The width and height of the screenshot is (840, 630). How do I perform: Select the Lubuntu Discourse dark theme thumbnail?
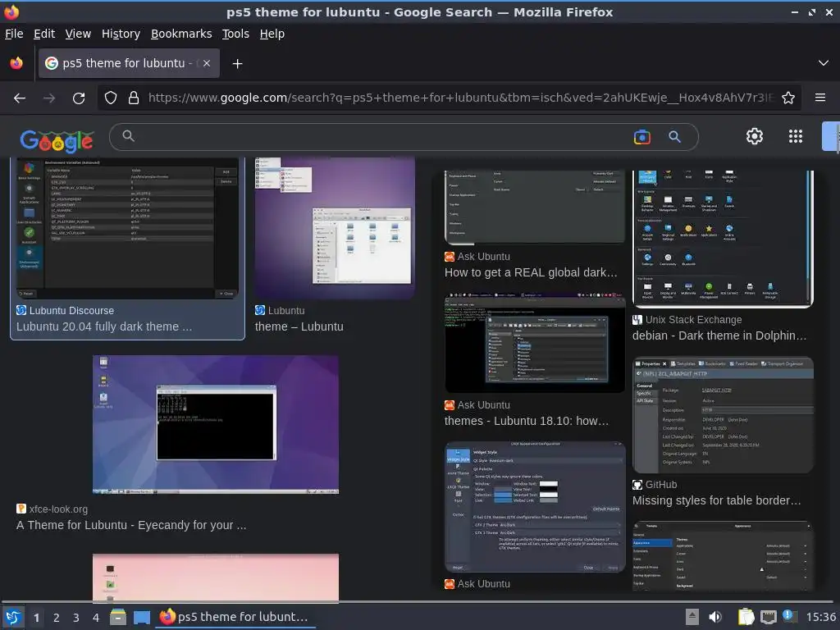point(127,228)
